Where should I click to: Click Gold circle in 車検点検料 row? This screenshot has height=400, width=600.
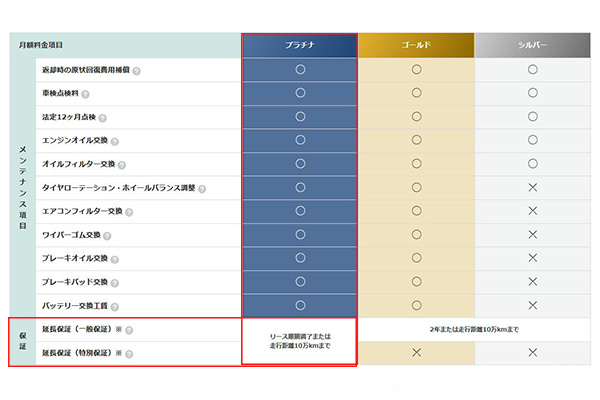(416, 93)
